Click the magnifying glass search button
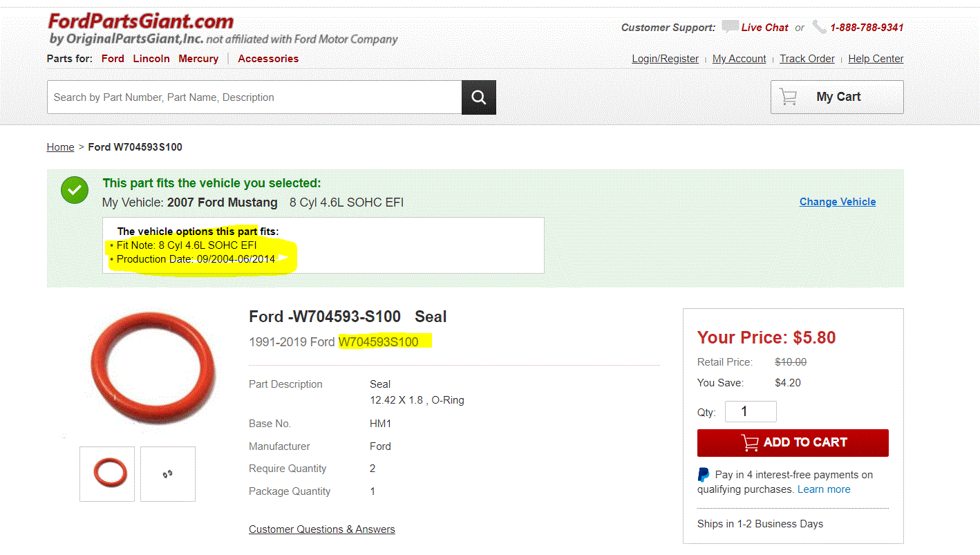 tap(478, 97)
